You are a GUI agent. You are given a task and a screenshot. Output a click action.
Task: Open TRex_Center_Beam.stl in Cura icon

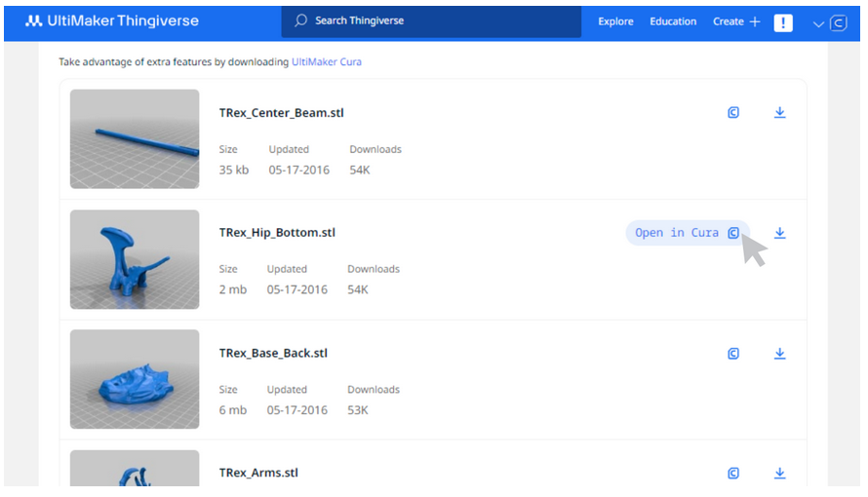(733, 113)
